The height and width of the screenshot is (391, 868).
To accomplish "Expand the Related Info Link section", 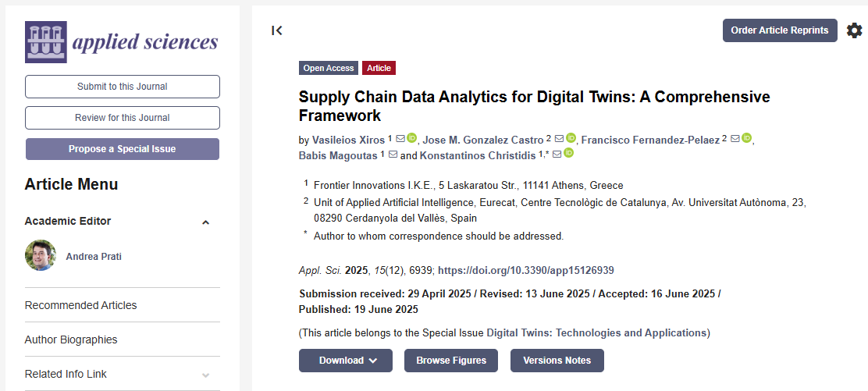I will 205,375.
